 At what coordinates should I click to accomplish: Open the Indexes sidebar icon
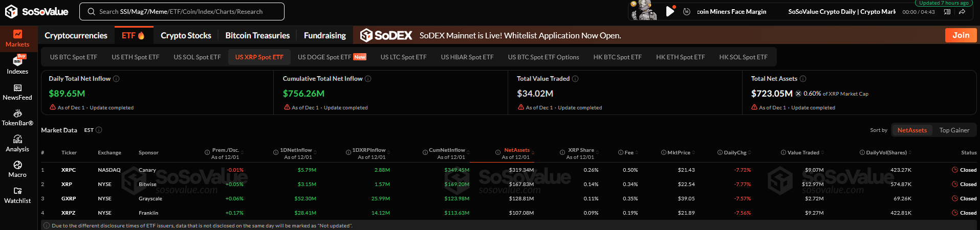(17, 61)
